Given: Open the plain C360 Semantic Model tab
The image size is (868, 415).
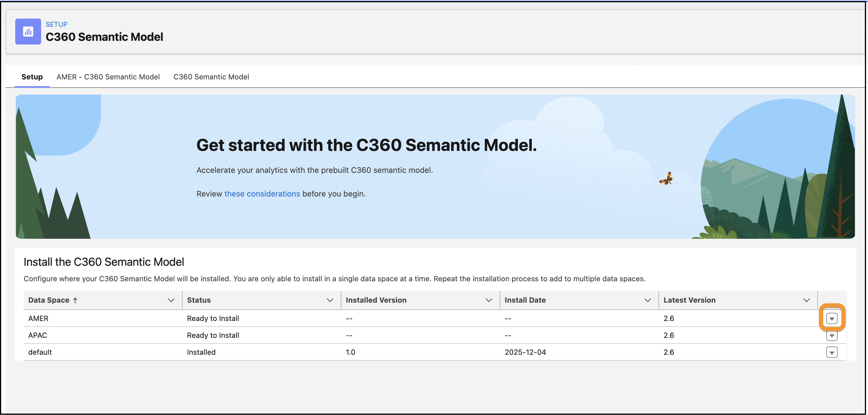Looking at the screenshot, I should pyautogui.click(x=211, y=77).
